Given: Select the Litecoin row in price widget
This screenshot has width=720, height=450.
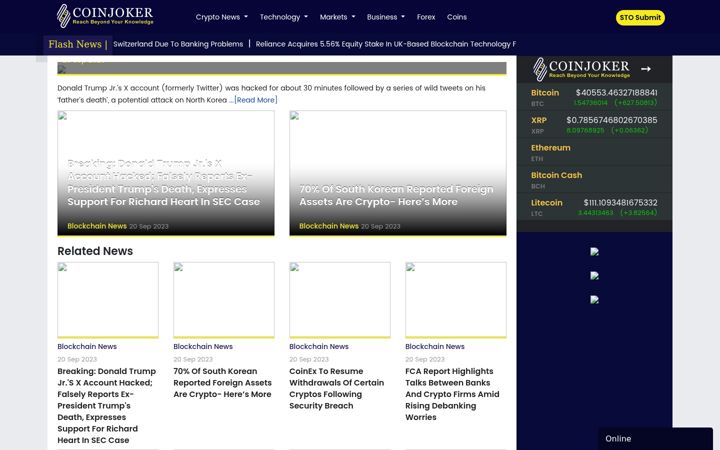Looking at the screenshot, I should 594,207.
